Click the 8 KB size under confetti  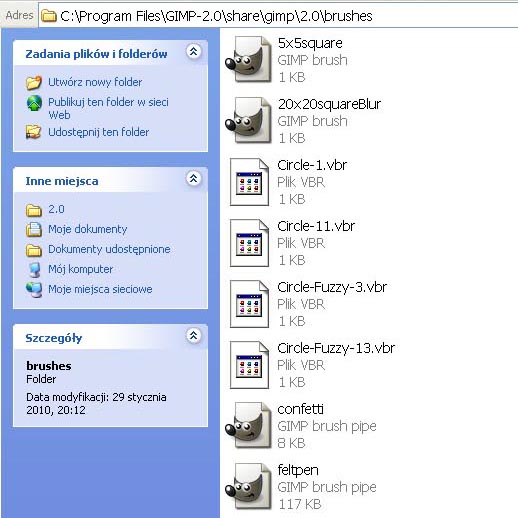click(291, 443)
